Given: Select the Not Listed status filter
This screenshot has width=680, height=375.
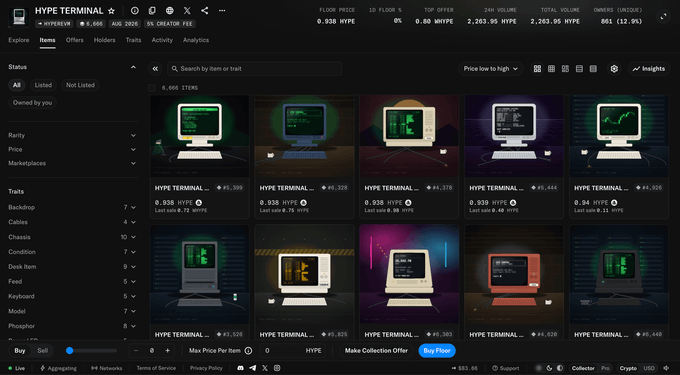Looking at the screenshot, I should pos(80,85).
